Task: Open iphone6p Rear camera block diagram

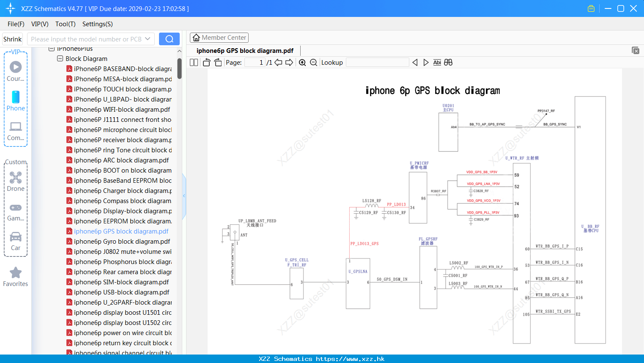Action: pos(119,272)
